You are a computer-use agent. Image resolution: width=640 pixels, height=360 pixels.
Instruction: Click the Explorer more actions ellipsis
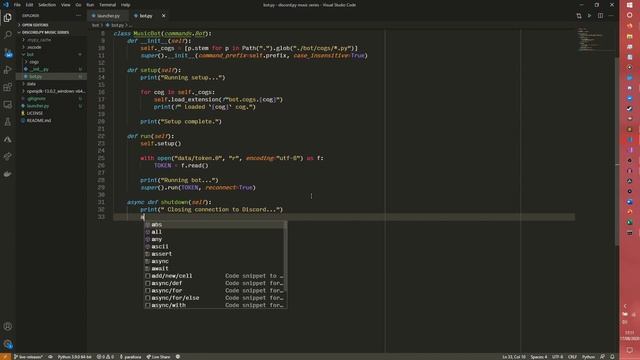coord(79,16)
